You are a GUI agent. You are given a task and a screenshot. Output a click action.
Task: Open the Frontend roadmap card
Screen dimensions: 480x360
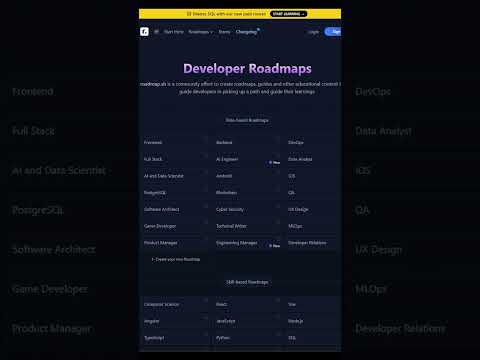pos(176,142)
